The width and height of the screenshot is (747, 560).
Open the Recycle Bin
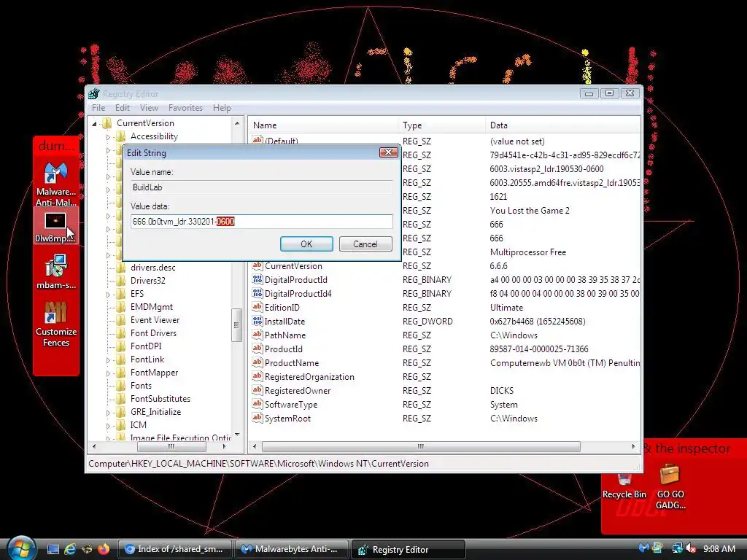click(x=624, y=486)
